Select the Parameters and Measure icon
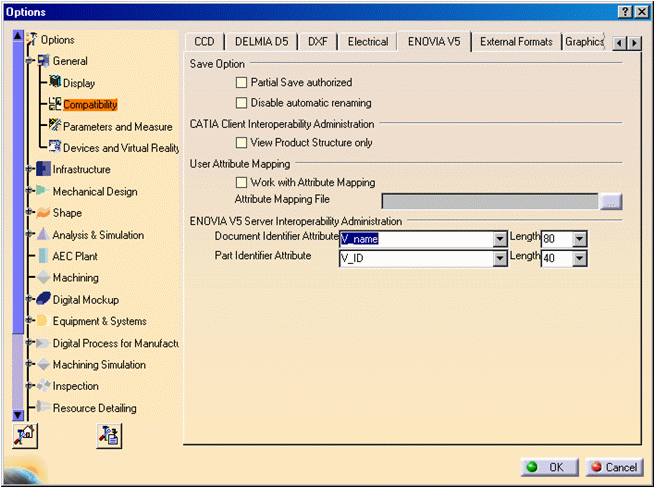The image size is (655, 488). (55, 126)
